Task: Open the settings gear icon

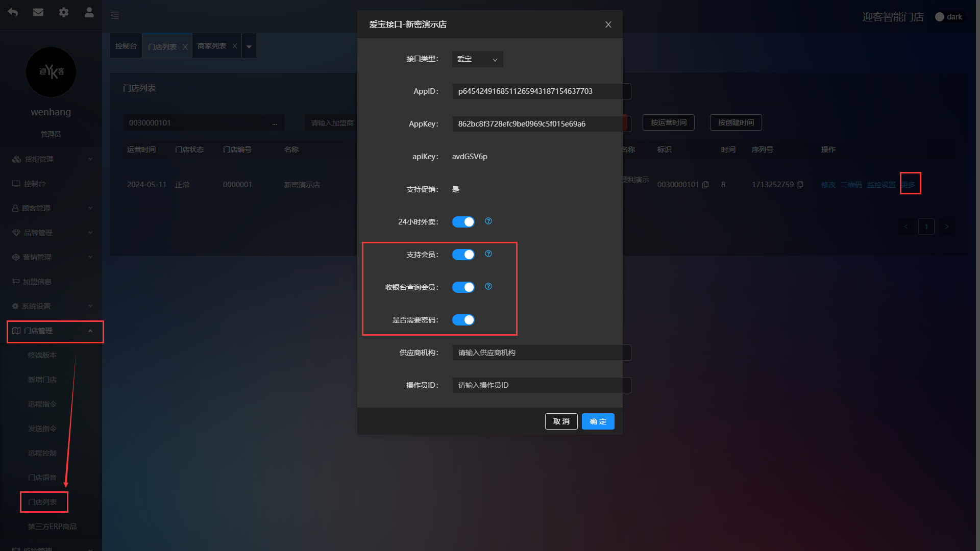Action: 64,12
